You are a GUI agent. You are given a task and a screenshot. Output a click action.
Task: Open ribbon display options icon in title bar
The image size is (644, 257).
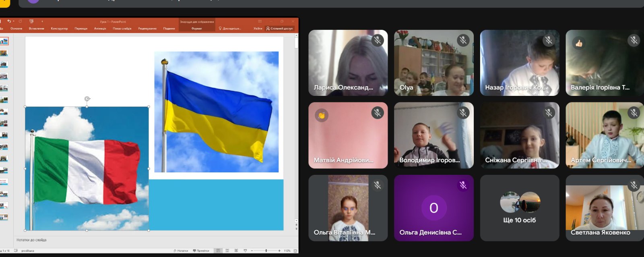click(x=260, y=21)
